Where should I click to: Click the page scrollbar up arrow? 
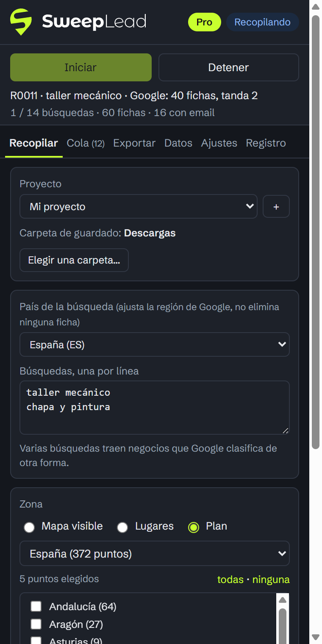coord(316,6)
